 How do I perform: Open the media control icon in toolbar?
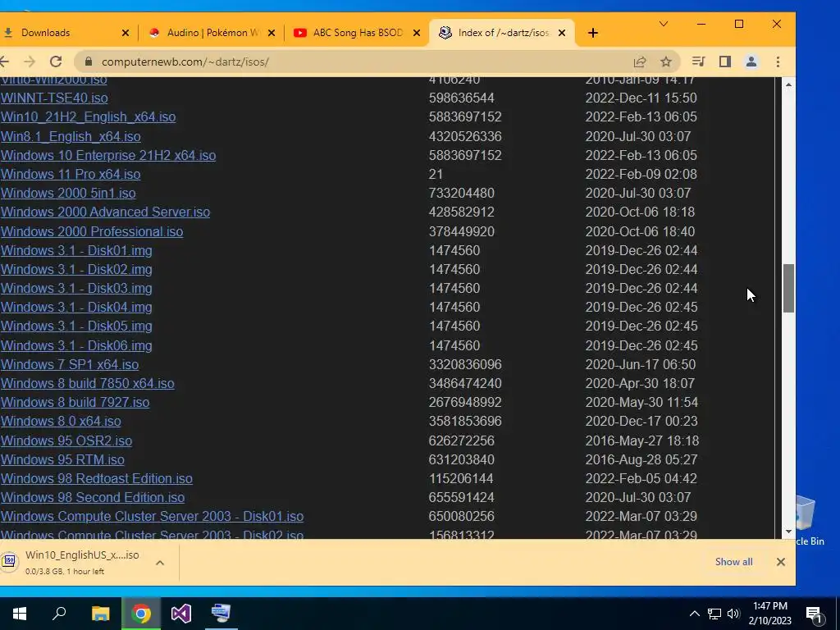point(698,62)
